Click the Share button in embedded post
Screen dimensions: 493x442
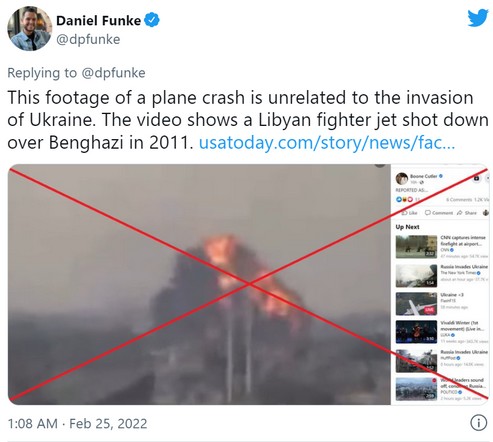click(467, 213)
